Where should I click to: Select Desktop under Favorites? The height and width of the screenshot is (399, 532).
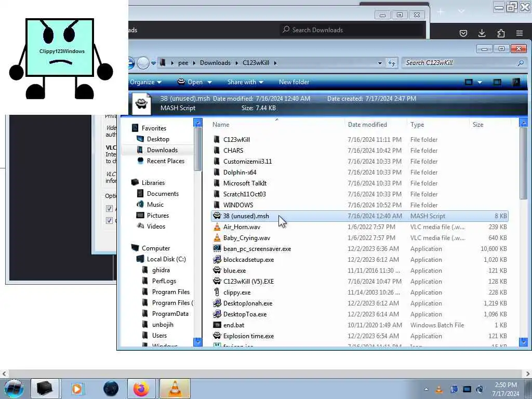[158, 139]
